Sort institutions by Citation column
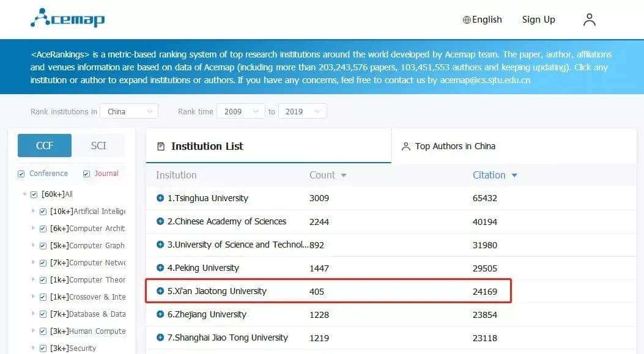This screenshot has height=354, width=644. click(x=495, y=175)
